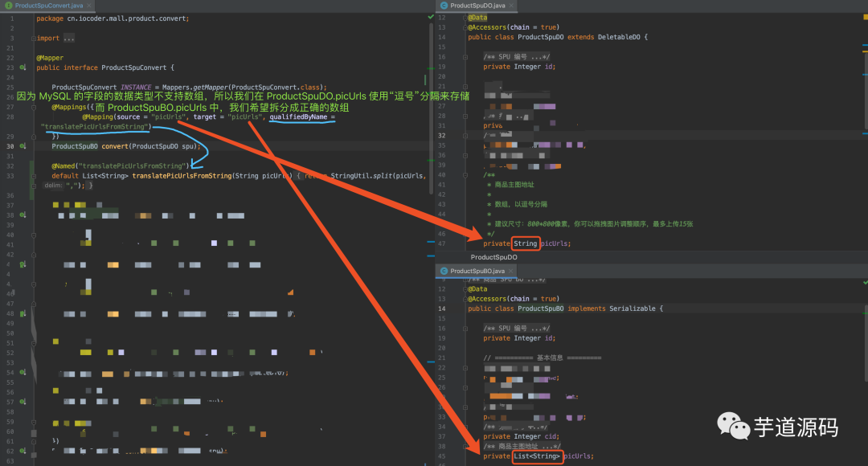Expand the translatePicUrlsFromString method body fold
This screenshot has height=466, width=868.
34,176
